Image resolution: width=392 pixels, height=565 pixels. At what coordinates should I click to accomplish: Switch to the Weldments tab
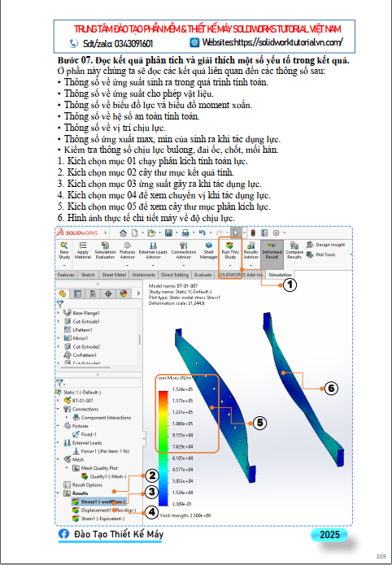point(143,275)
